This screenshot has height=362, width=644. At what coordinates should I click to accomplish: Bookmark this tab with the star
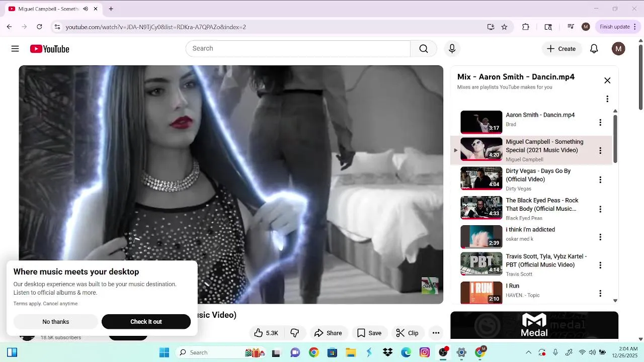tap(504, 27)
